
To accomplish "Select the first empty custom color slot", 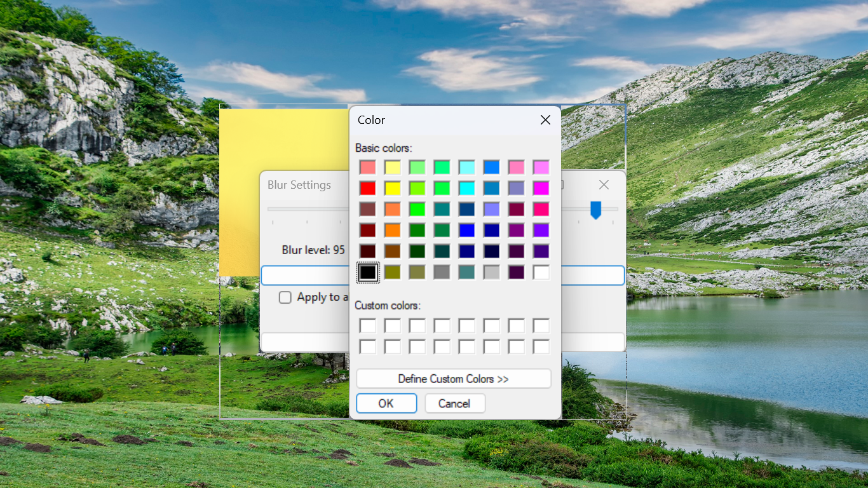I will point(367,326).
